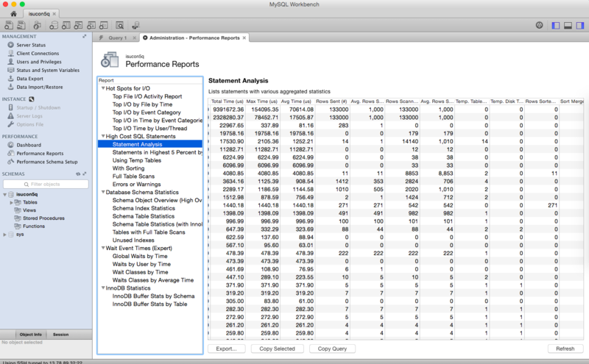This screenshot has height=364, width=589.
Task: Click the Export... button
Action: click(x=227, y=349)
